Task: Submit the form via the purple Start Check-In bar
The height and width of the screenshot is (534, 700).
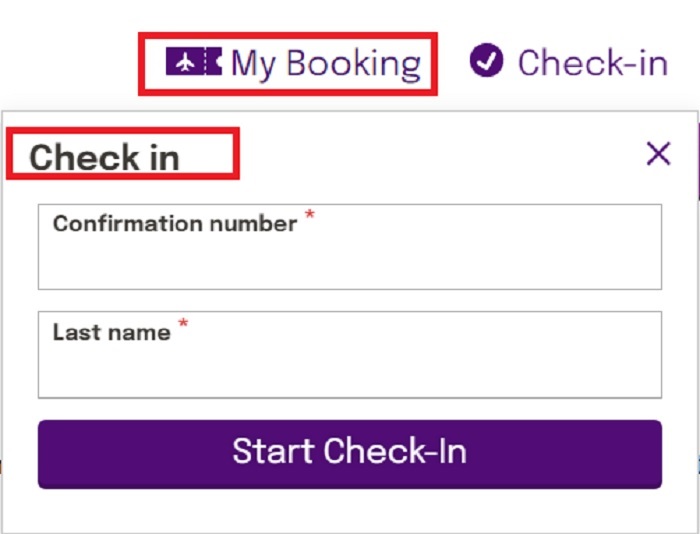Action: point(350,454)
